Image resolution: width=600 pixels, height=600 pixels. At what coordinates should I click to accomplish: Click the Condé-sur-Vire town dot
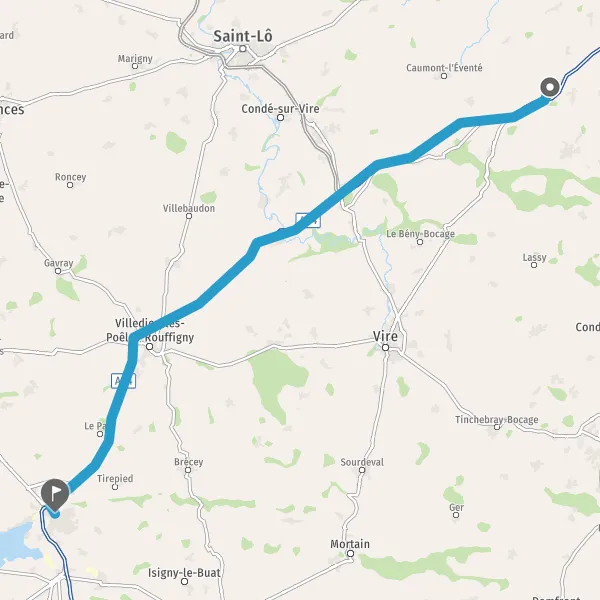[x=280, y=117]
